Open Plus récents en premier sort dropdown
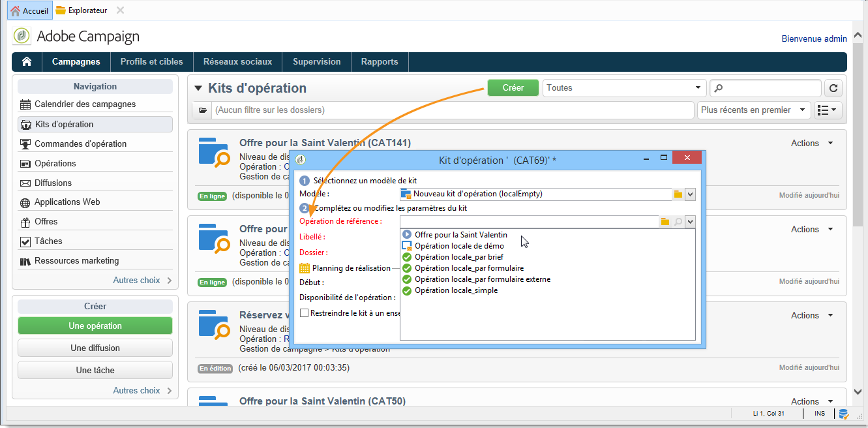868x428 pixels. [x=754, y=110]
